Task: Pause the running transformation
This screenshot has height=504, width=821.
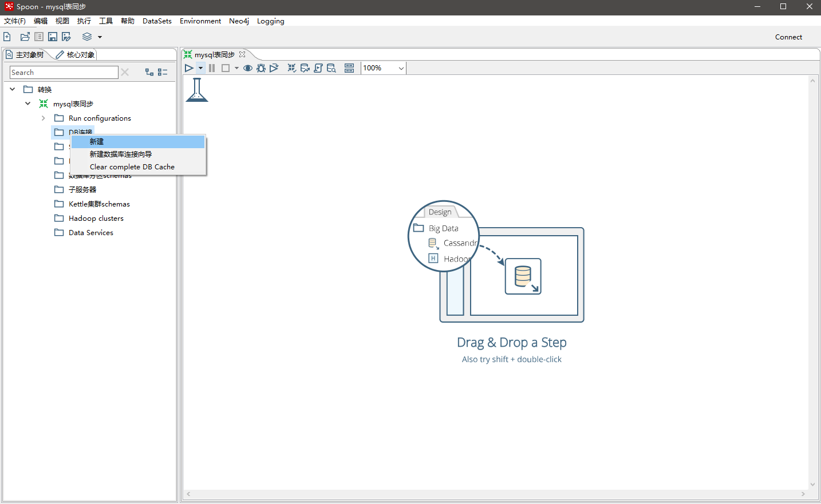Action: [x=212, y=68]
